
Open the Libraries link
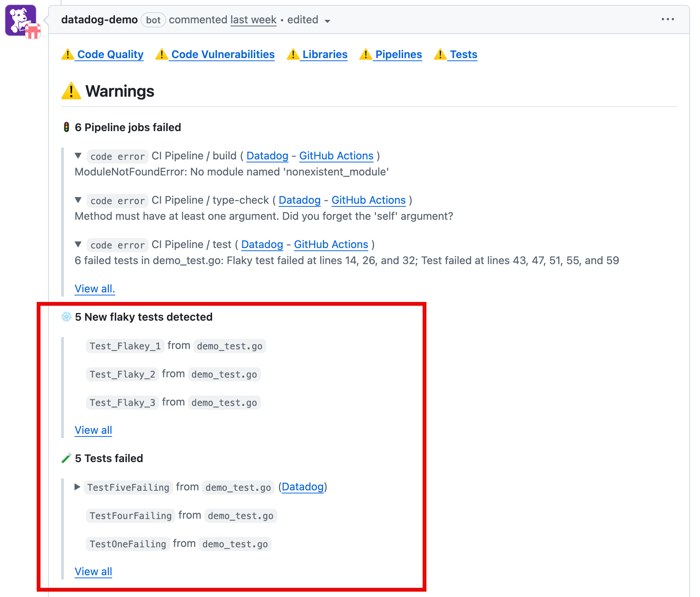click(x=325, y=54)
